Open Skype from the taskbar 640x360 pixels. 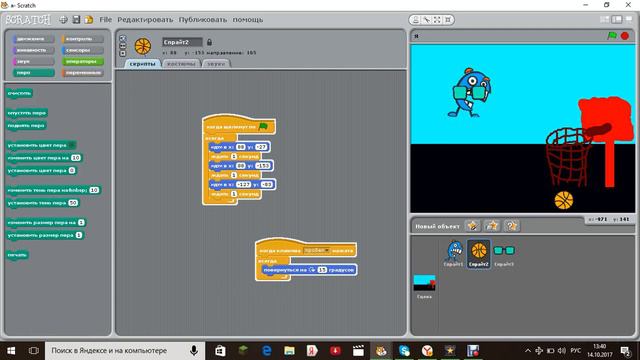click(404, 351)
